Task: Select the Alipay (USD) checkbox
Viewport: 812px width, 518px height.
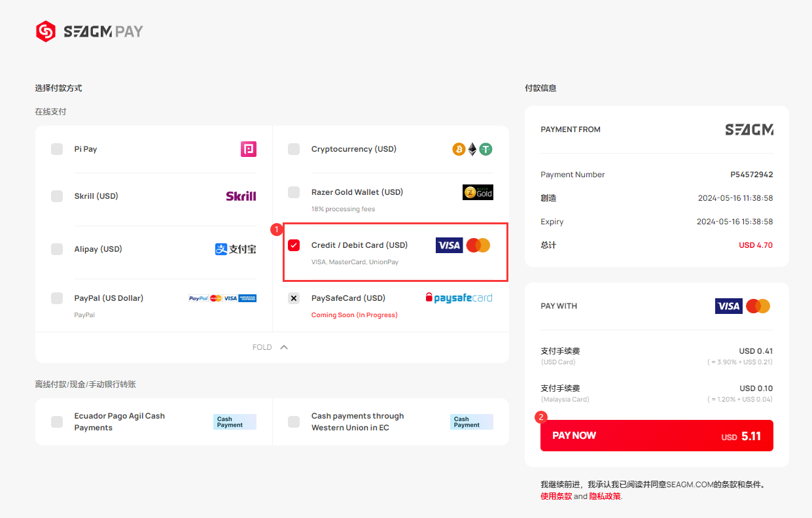Action: coord(57,249)
